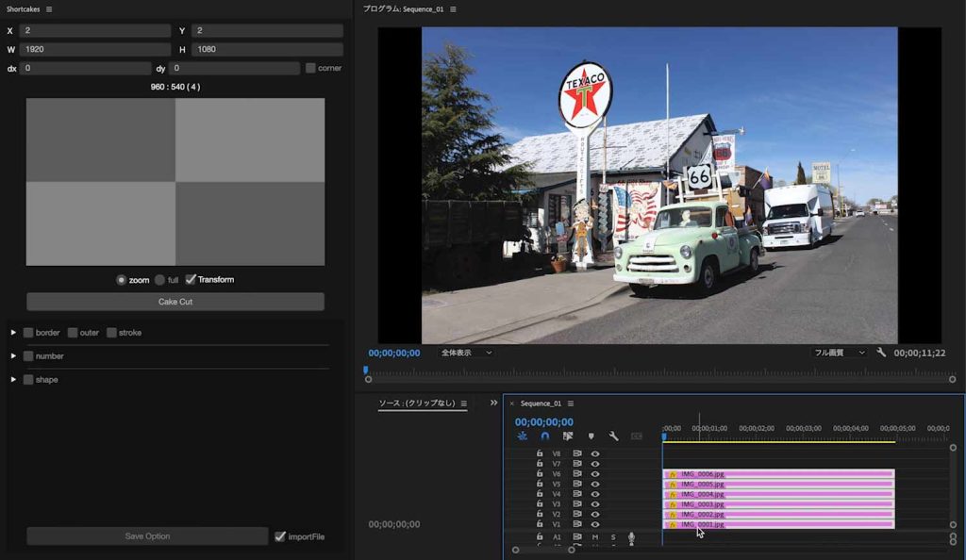Screen dimensions: 966x560
Task: Switch to the Source (no clip) tab
Action: (x=416, y=404)
